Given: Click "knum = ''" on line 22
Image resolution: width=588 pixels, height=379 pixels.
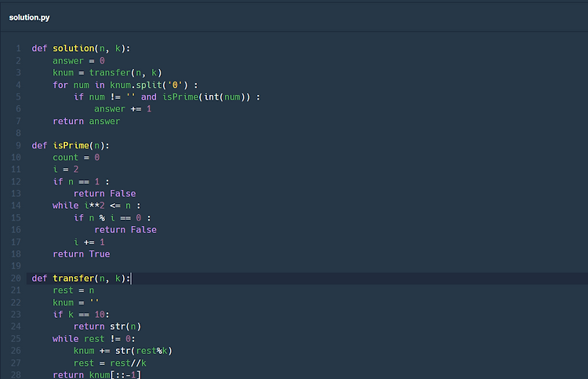Looking at the screenshot, I should pyautogui.click(x=76, y=302).
